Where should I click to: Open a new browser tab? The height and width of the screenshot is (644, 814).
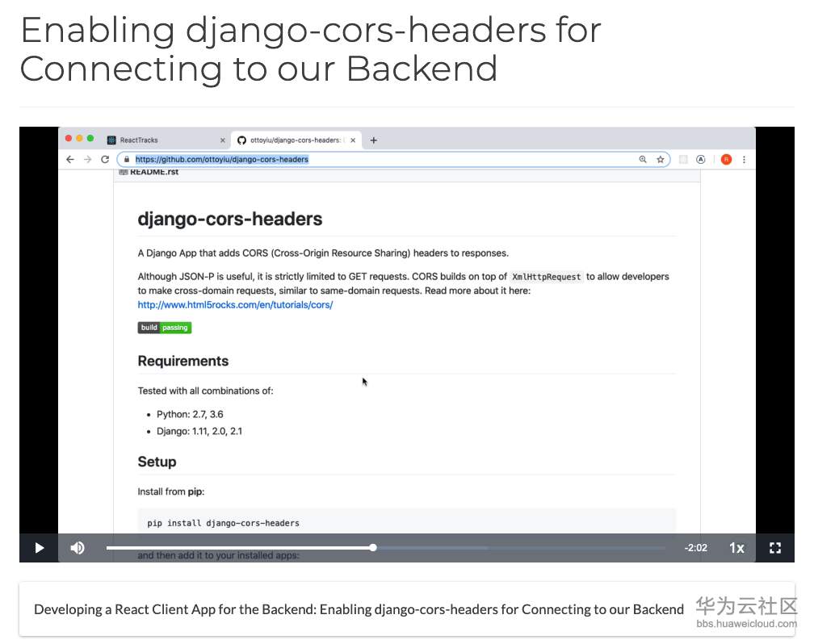click(373, 140)
